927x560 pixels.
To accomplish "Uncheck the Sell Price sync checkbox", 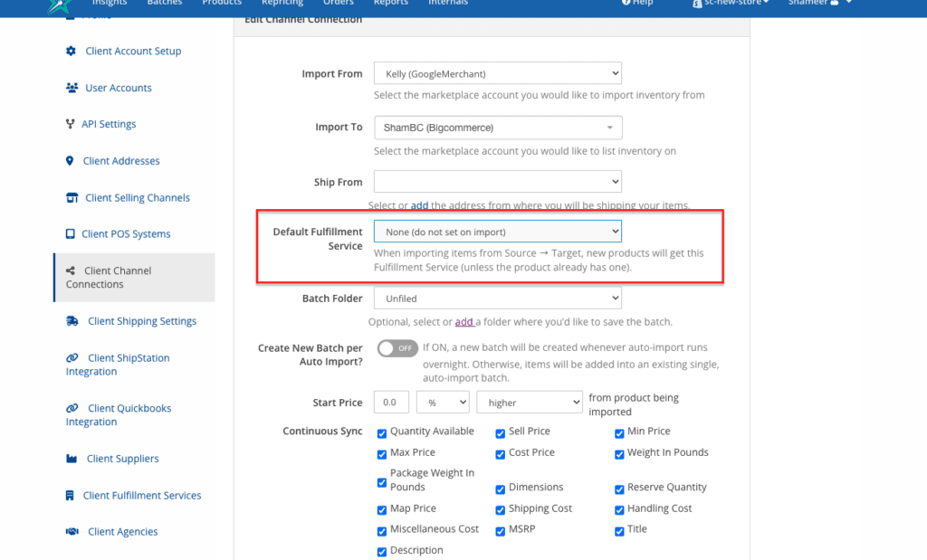I will click(x=501, y=432).
